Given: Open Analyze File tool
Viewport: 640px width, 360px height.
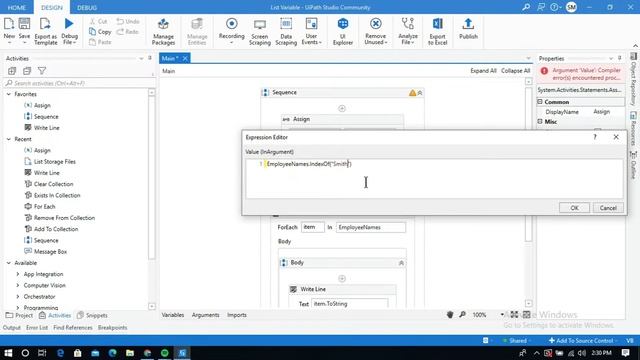Looking at the screenshot, I should coord(408,31).
